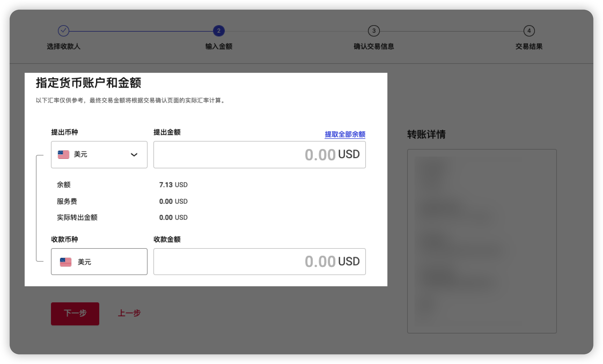Click the exchange rate notice text 以下汇率仅供参考
The width and height of the screenshot is (603, 364).
tap(131, 101)
